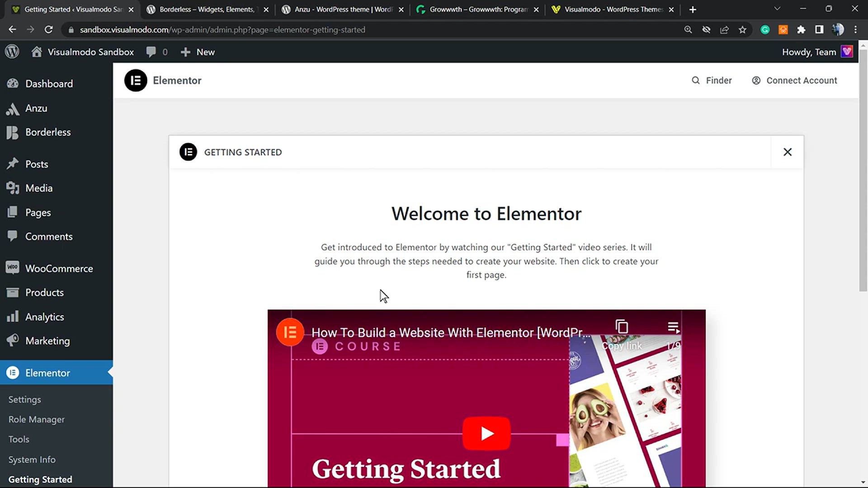This screenshot has width=868, height=488.
Task: Open the video title link
Action: (x=451, y=333)
